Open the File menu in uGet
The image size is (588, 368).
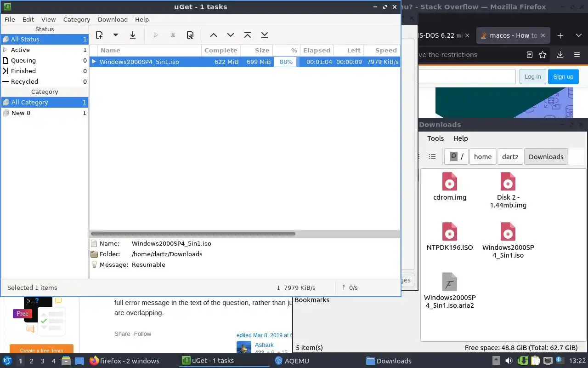10,19
